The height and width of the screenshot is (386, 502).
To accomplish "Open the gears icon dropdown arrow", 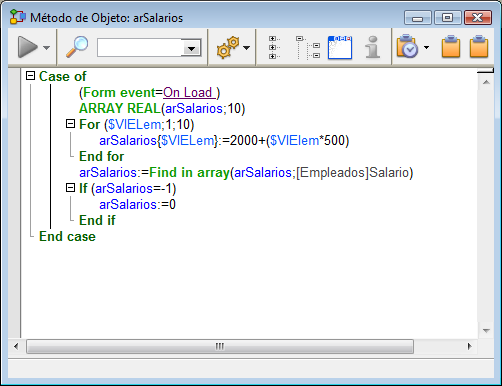I will click(x=247, y=48).
